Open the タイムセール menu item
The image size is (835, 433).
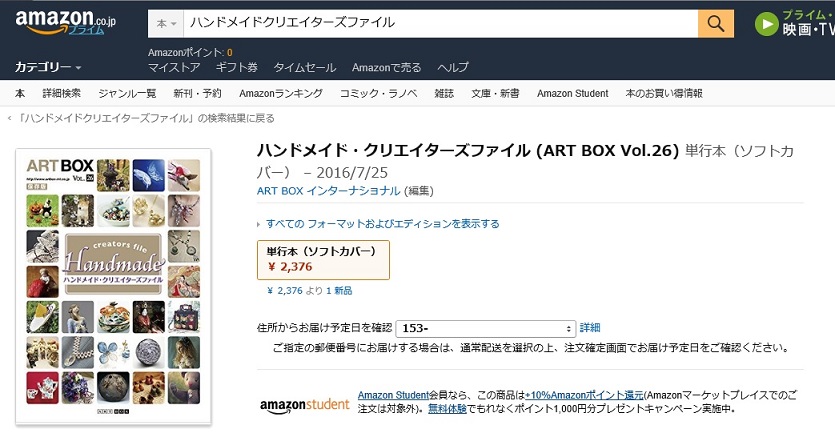point(305,67)
